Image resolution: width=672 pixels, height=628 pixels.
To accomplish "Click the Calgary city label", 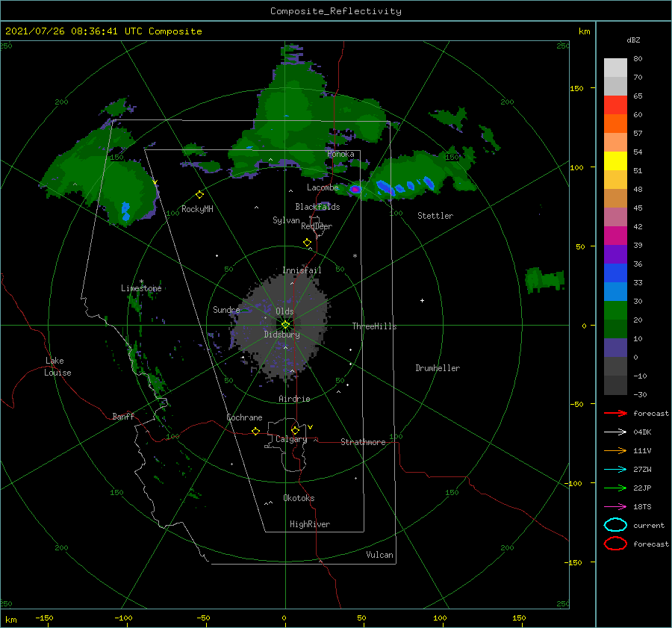I will 291,439.
